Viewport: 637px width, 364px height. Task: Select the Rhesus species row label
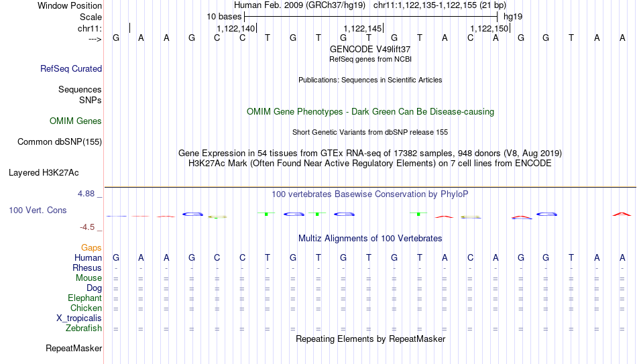87,267
